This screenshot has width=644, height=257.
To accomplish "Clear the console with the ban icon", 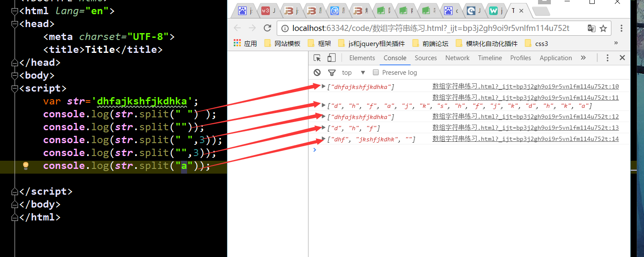I will tap(317, 73).
